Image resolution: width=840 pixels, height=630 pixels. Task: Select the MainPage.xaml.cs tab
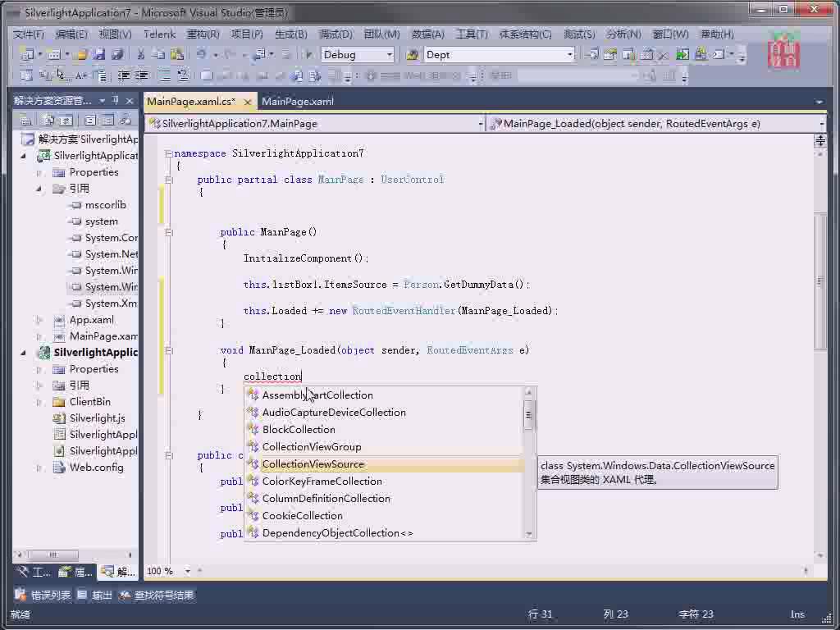pos(190,101)
